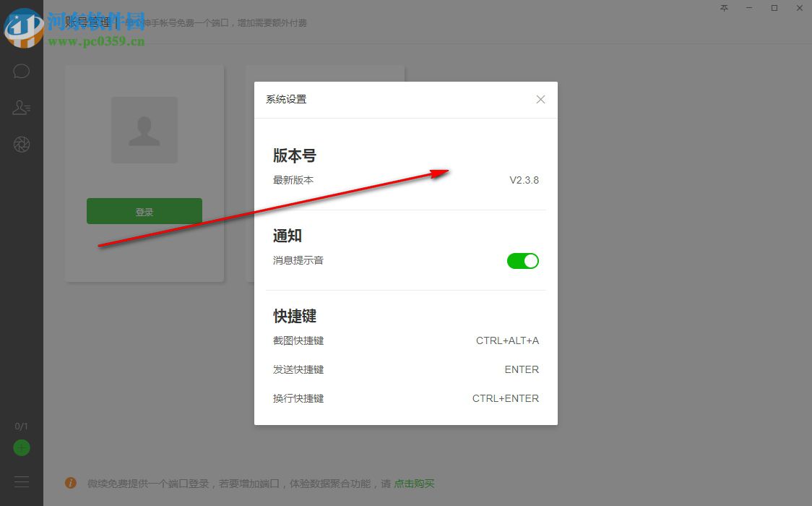Click the V2.3.8 latest version entry
812x506 pixels.
(524, 180)
